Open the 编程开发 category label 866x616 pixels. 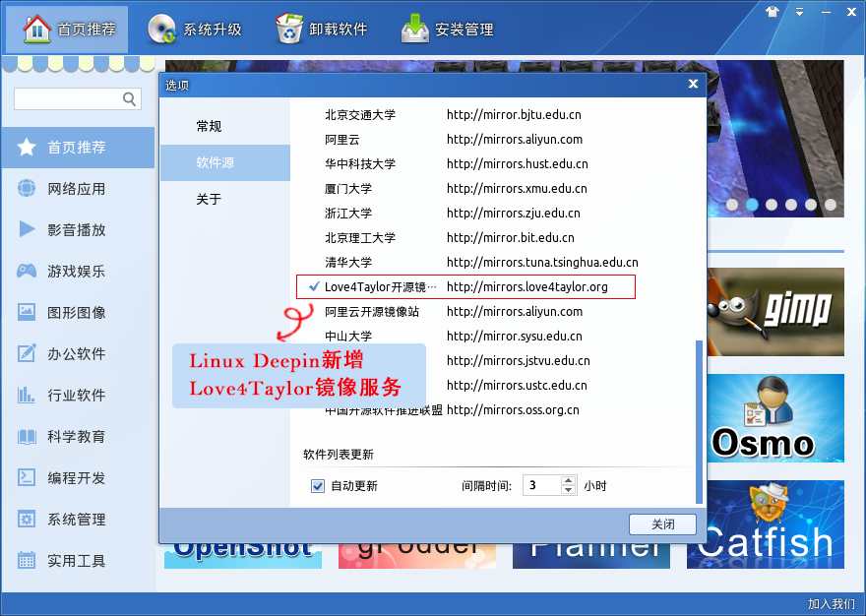pyautogui.click(x=76, y=478)
